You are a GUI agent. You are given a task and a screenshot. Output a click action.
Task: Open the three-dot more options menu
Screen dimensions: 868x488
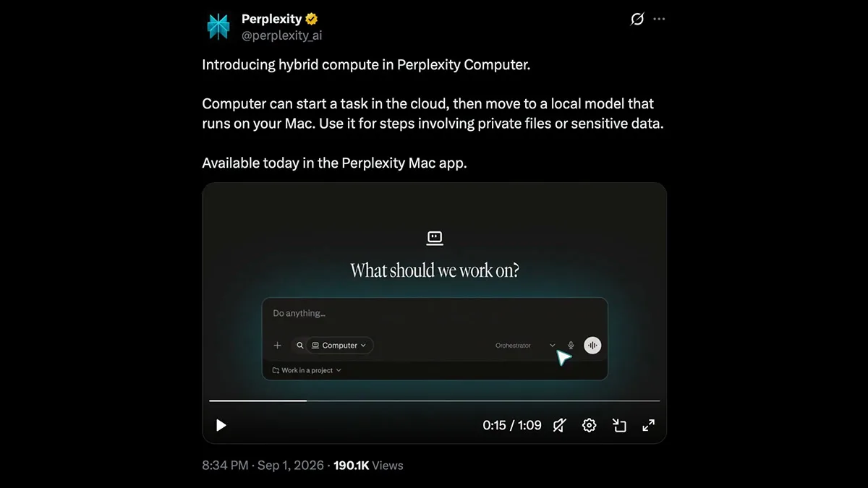(659, 20)
